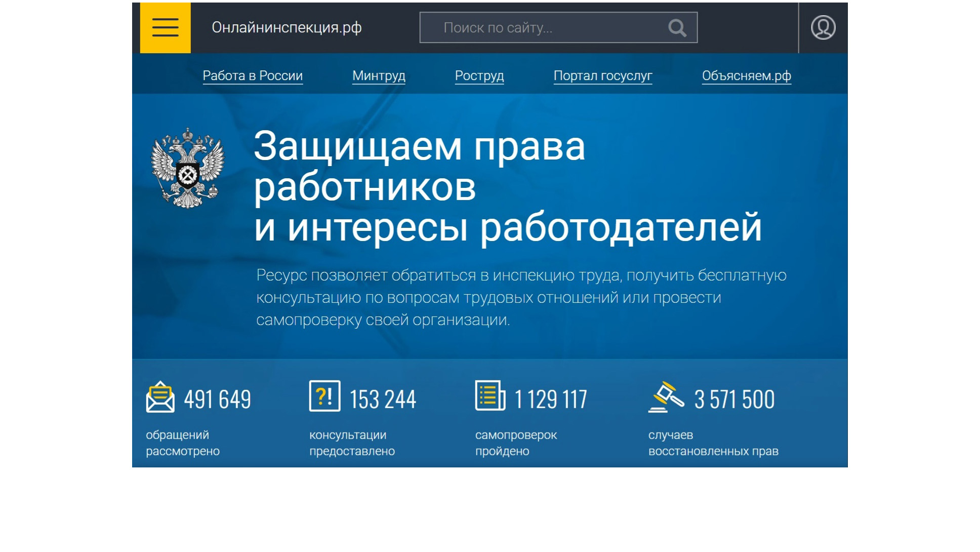Click the 'Защищаем права работников' headline
The image size is (980, 552).
coord(419,167)
